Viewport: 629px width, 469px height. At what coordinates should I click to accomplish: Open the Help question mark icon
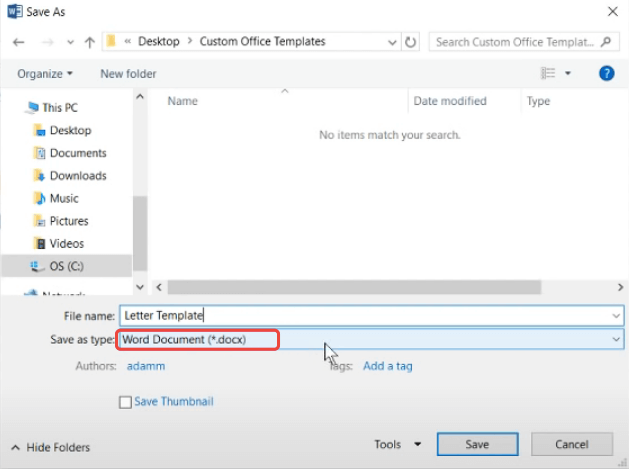click(x=605, y=73)
